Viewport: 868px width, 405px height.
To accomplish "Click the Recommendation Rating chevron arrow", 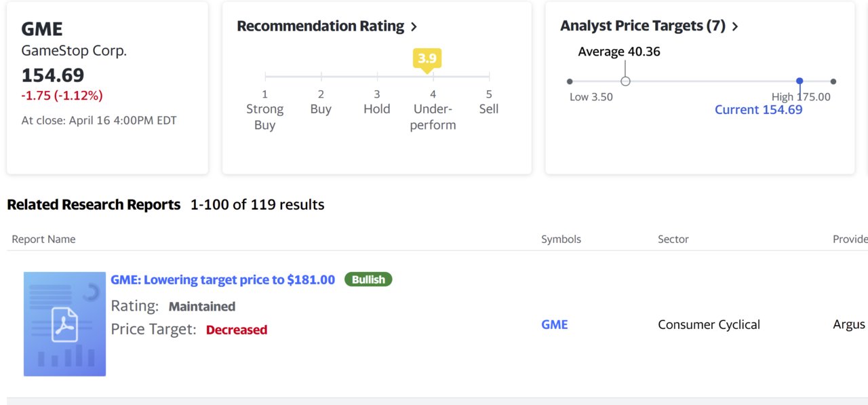I will point(414,27).
